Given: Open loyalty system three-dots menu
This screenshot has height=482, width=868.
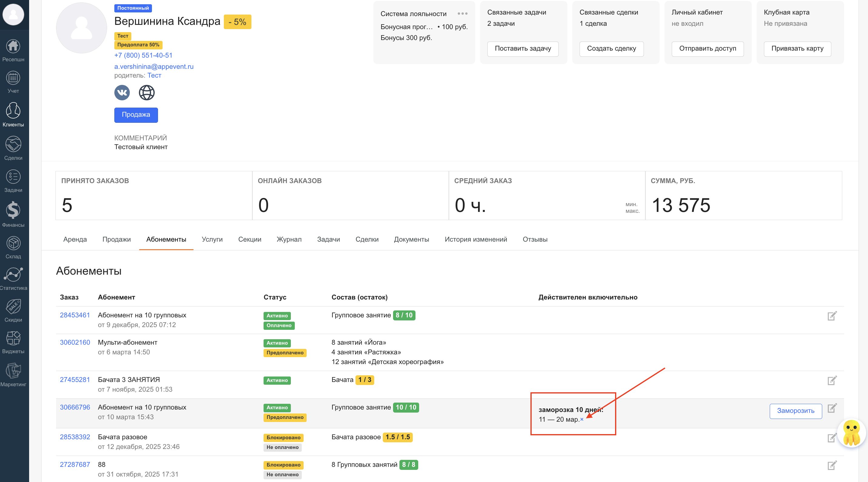Looking at the screenshot, I should click(x=462, y=14).
